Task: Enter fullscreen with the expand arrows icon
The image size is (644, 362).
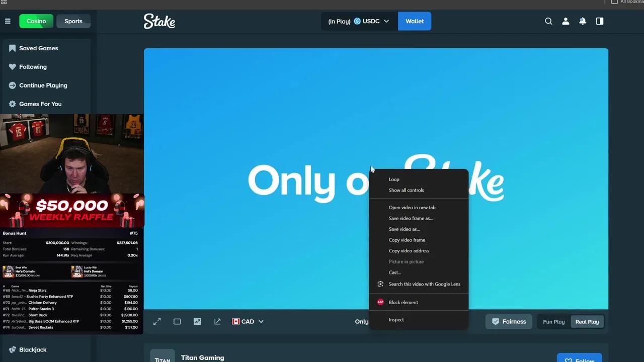Action: click(x=157, y=321)
